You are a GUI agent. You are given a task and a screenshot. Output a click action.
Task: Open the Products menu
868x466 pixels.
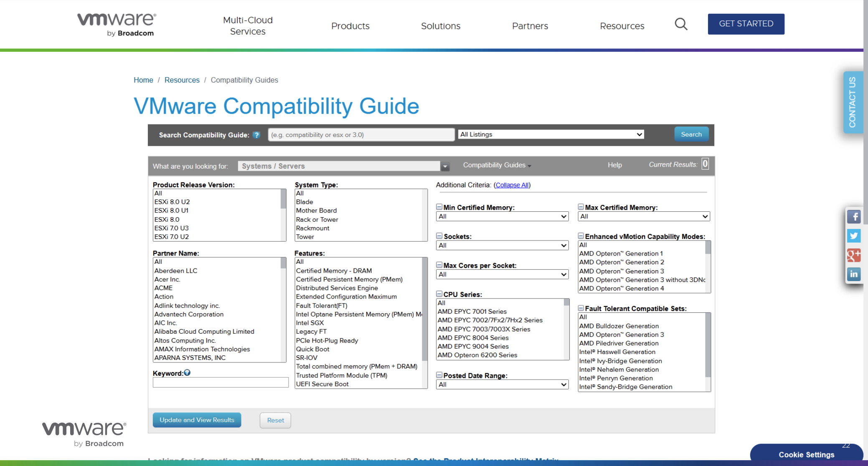click(x=350, y=26)
